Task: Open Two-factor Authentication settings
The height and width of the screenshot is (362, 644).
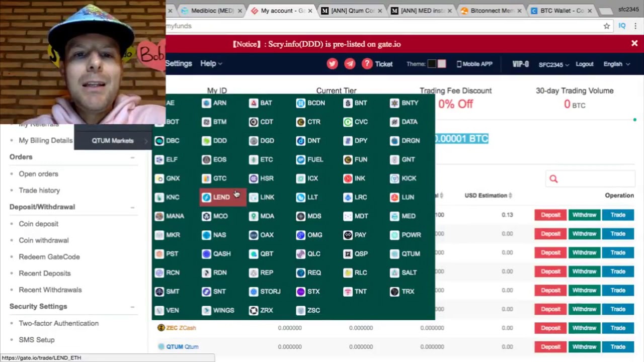Action: [59, 323]
